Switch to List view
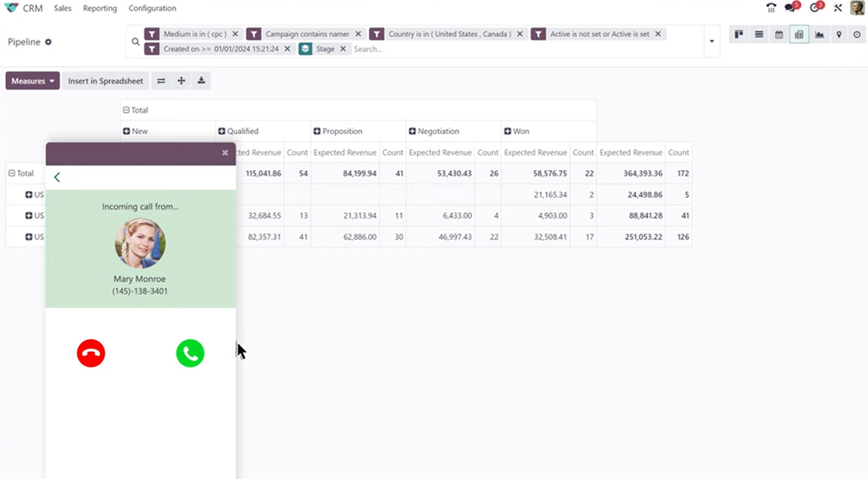The image size is (868, 479). point(759,34)
